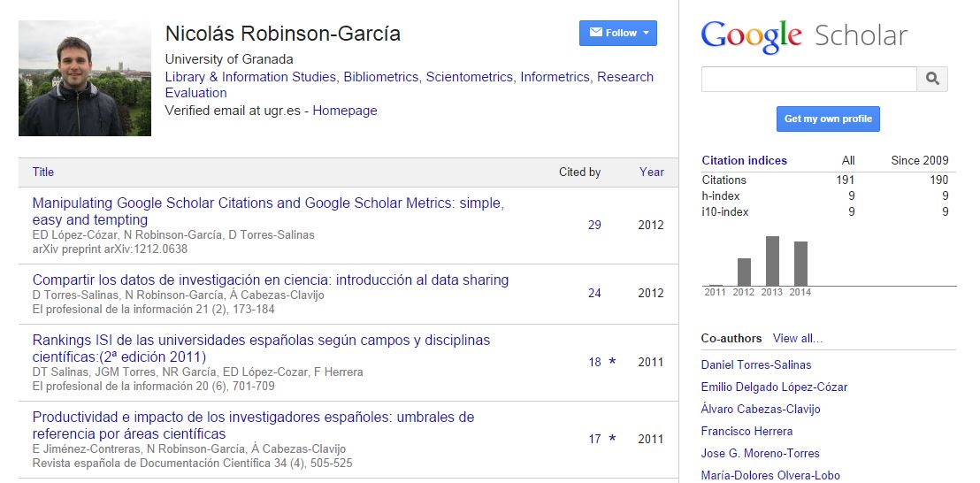Open the Homepage link

click(x=345, y=111)
